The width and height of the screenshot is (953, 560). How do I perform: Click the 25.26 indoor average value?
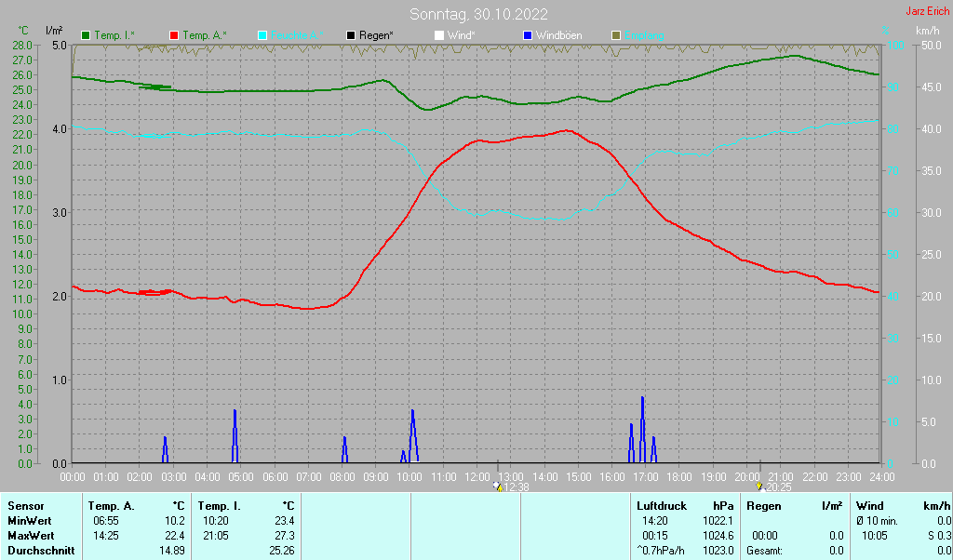pyautogui.click(x=281, y=551)
